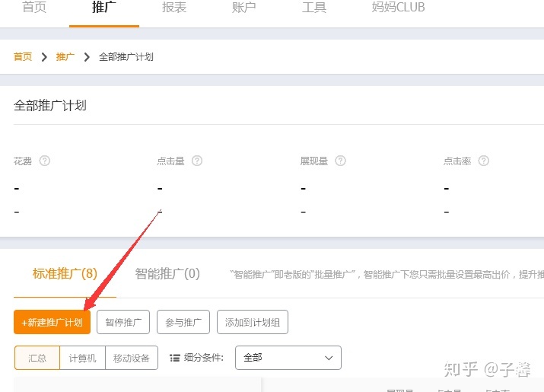Screen dimensions: 544x392
Task: Select the 计算机 device filter
Action: (83, 358)
